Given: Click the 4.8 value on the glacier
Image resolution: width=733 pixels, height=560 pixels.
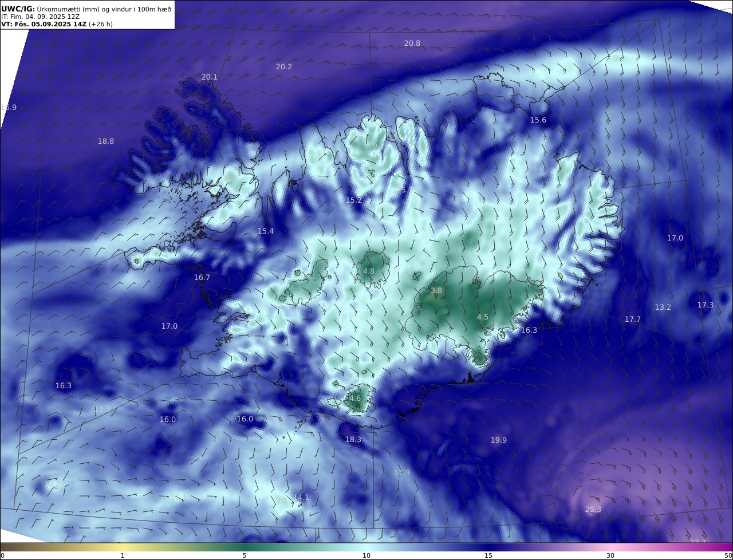Looking at the screenshot, I should pyautogui.click(x=369, y=271).
